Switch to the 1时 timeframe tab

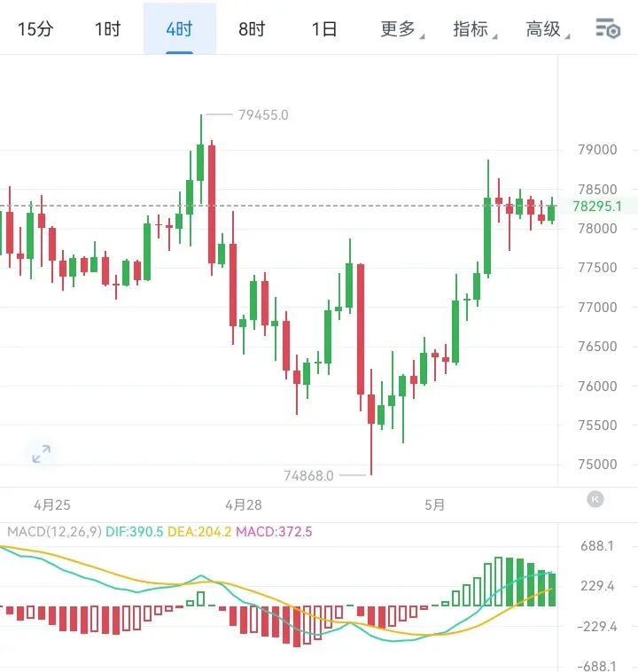(x=107, y=29)
